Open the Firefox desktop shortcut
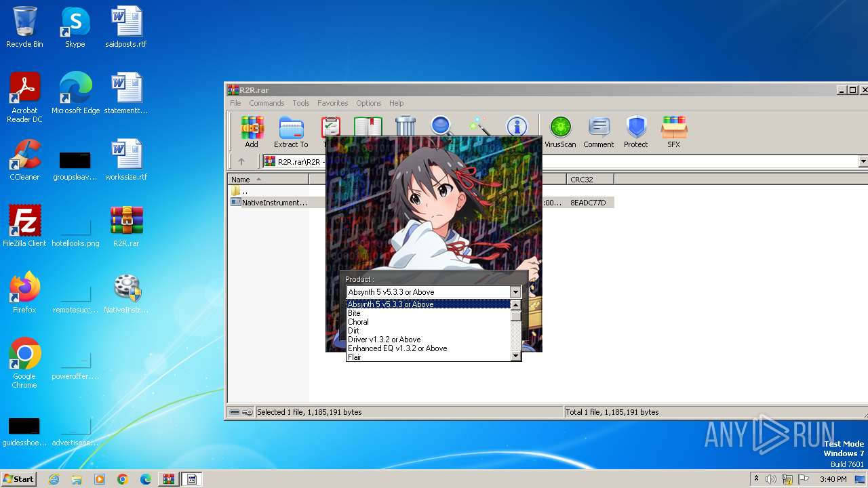868x488 pixels. click(24, 293)
